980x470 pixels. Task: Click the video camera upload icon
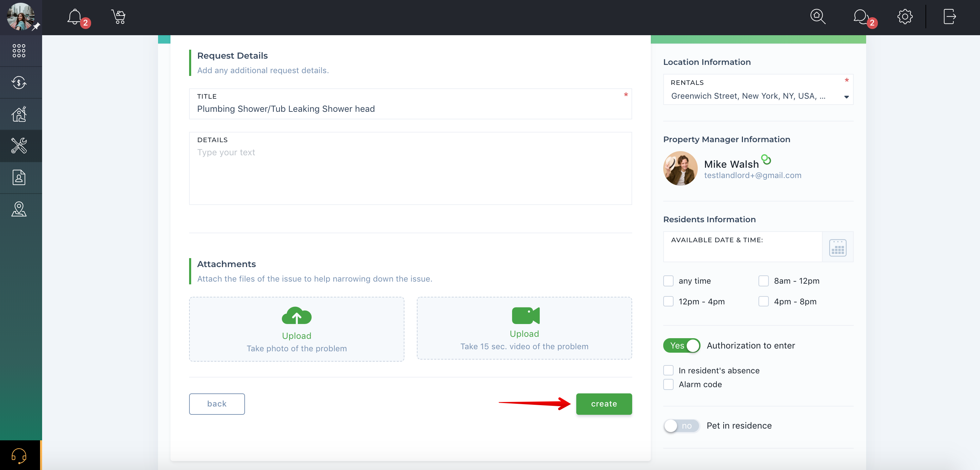tap(526, 315)
